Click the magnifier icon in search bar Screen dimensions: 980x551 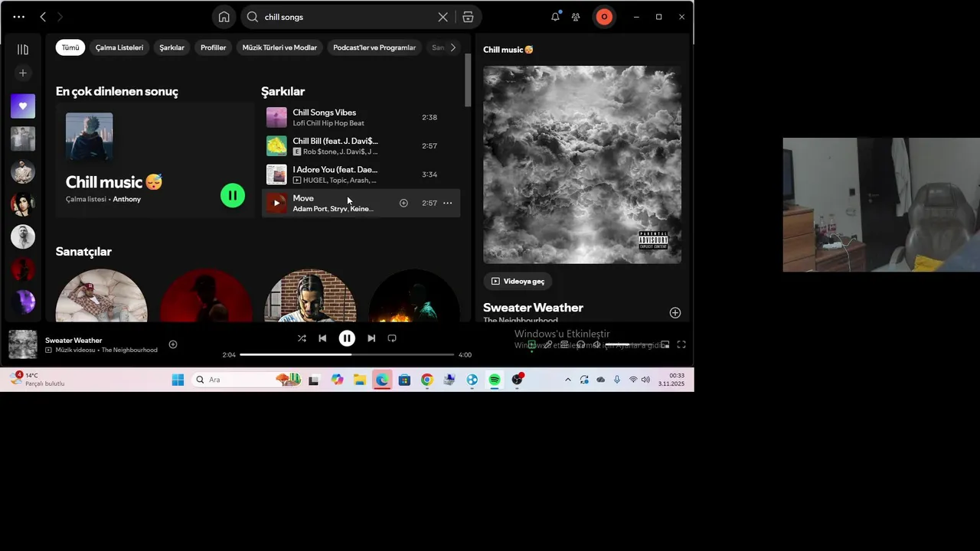point(253,17)
